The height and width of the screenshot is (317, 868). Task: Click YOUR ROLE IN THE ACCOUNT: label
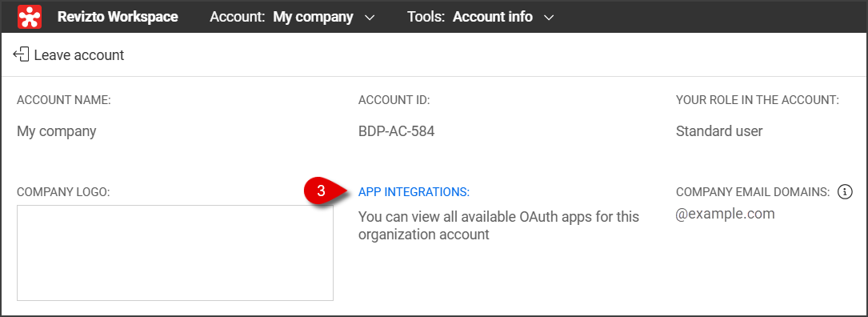(758, 100)
